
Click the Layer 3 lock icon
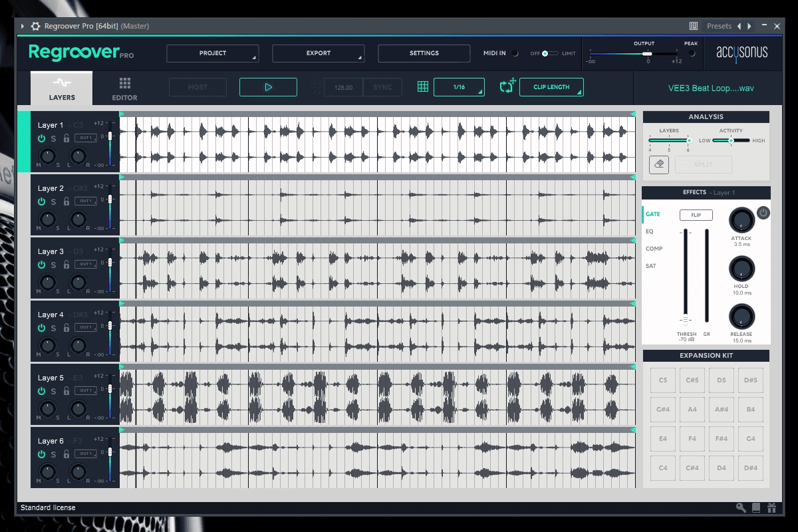point(66,265)
